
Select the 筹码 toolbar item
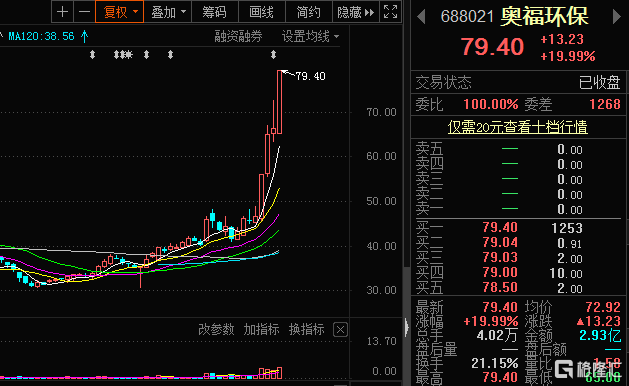point(215,12)
